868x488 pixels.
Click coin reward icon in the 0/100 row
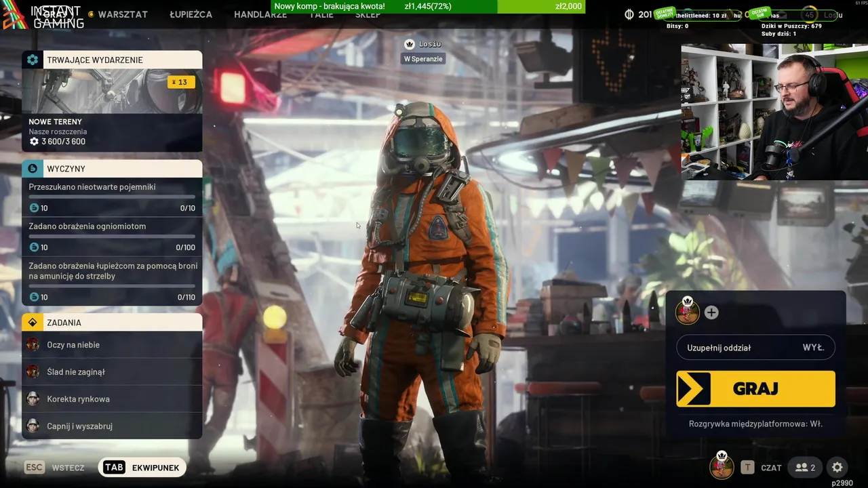(x=34, y=247)
